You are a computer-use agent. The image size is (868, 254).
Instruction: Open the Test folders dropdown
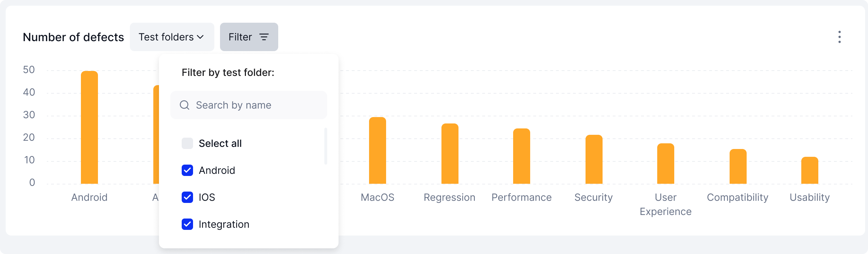pyautogui.click(x=172, y=37)
